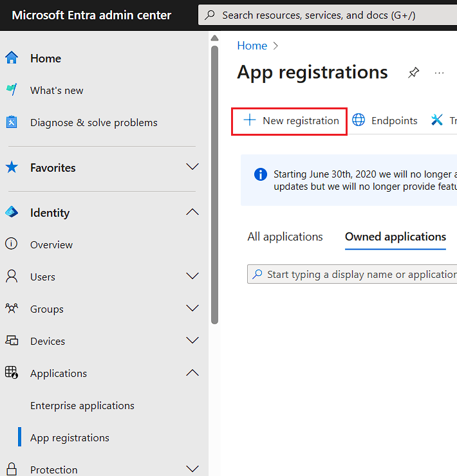Open the Overview menu item
457x476 pixels.
click(51, 245)
